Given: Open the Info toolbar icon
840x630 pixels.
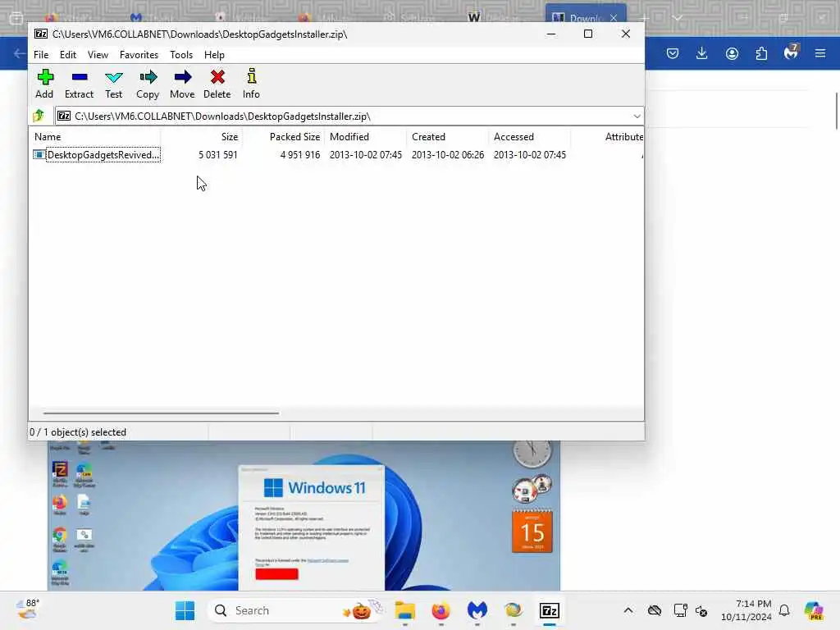Looking at the screenshot, I should tap(251, 84).
